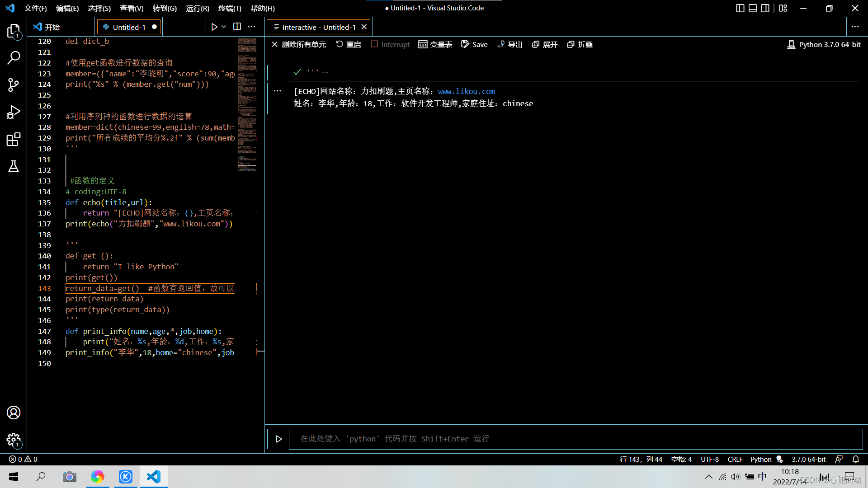Split the editor to the right
The width and height of the screenshot is (868, 488).
point(237,27)
